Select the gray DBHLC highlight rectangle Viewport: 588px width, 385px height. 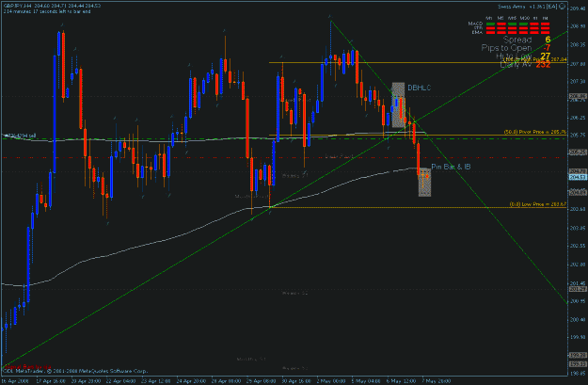(x=398, y=105)
